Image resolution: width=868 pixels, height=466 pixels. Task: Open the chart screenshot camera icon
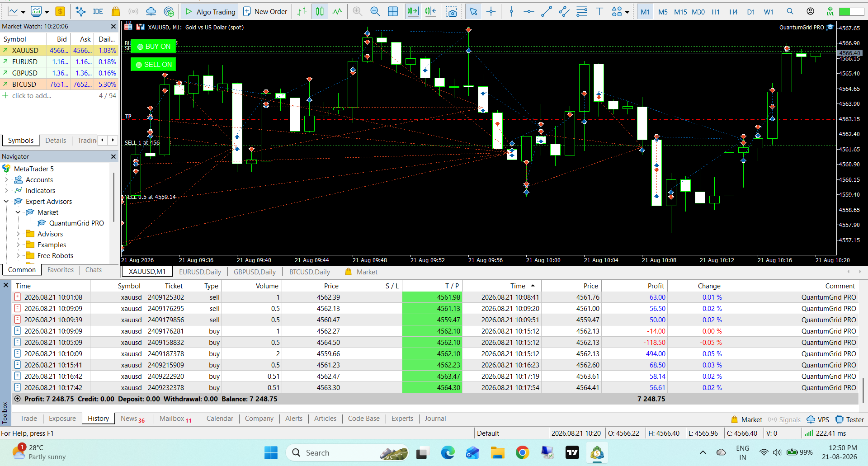451,12
